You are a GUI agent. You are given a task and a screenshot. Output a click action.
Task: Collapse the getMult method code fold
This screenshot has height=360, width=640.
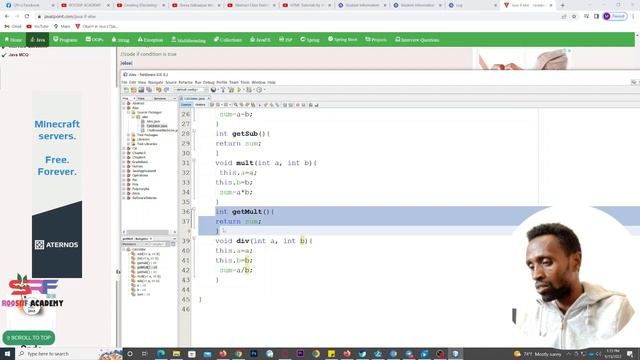(194, 209)
